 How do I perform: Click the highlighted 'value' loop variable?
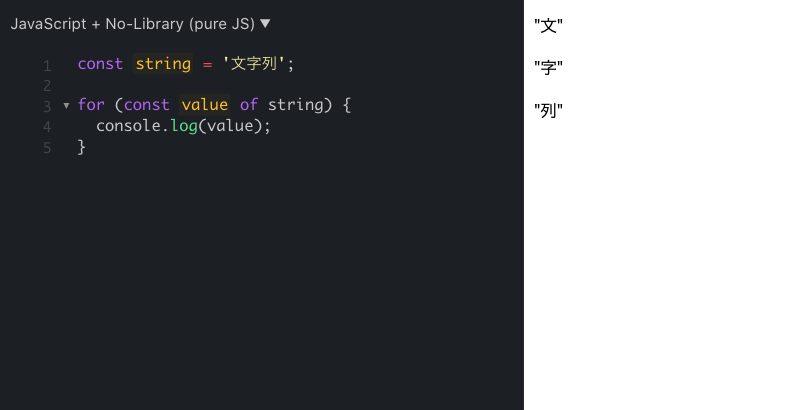[205, 105]
